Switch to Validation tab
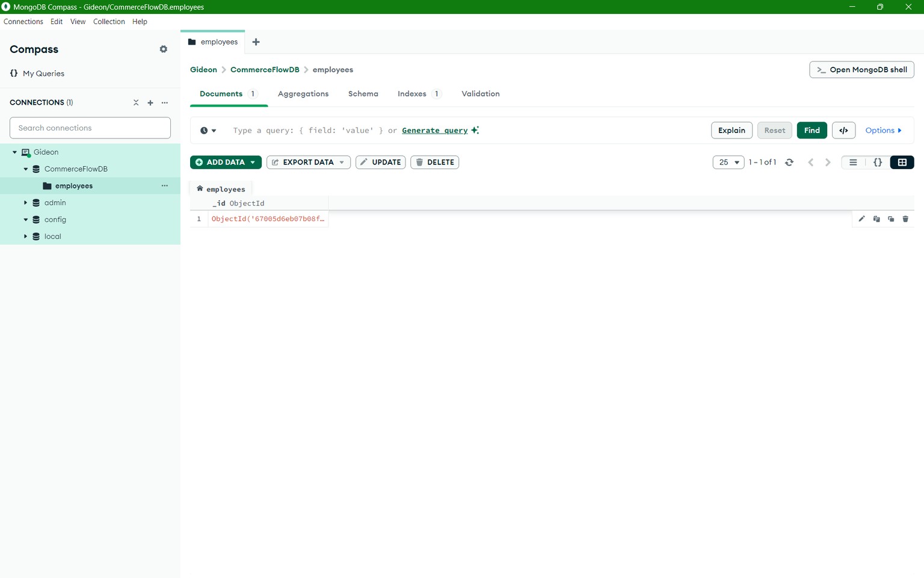The height and width of the screenshot is (578, 924). 481,94
